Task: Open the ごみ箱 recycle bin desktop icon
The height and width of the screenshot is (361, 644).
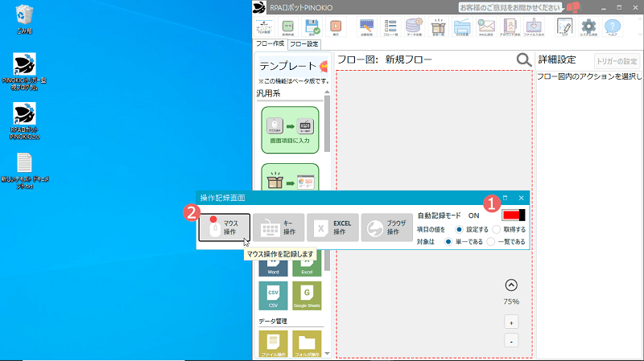Action: [24, 19]
